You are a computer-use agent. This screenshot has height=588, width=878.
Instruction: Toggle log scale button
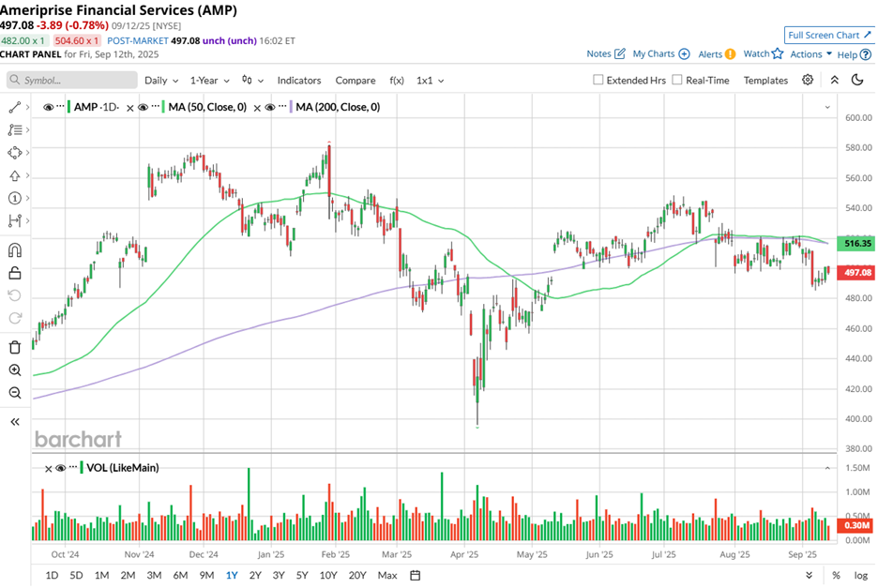(x=860, y=575)
